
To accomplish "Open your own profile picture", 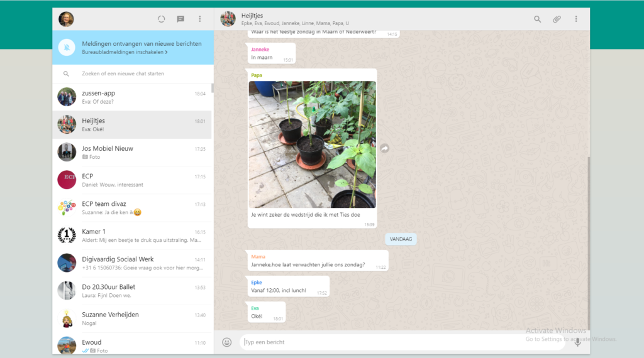I will pos(66,19).
